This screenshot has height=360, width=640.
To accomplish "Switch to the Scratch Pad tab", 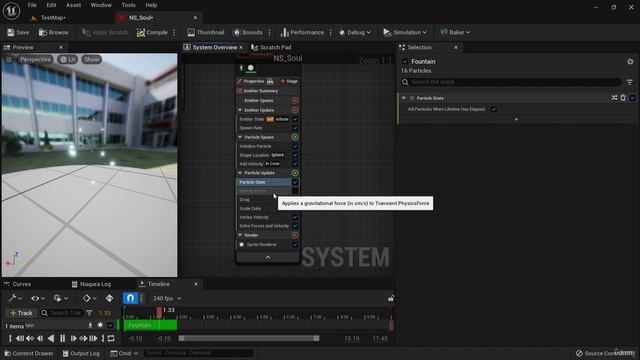I will (x=272, y=47).
